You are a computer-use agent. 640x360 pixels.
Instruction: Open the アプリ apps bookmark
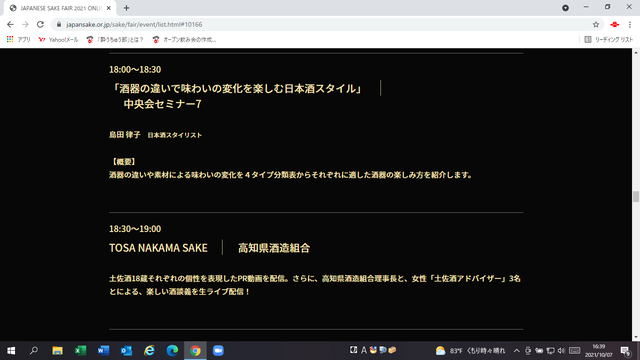tap(19, 40)
